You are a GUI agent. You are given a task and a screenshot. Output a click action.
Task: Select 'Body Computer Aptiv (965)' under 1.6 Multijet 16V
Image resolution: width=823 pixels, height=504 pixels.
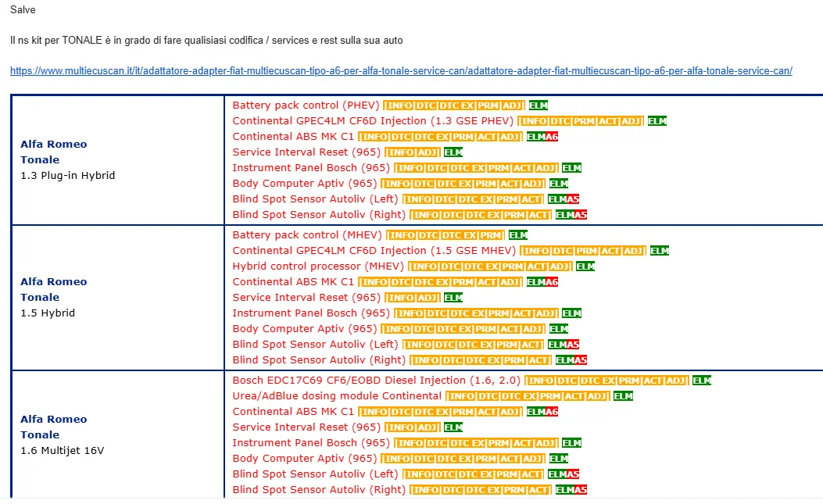(305, 459)
